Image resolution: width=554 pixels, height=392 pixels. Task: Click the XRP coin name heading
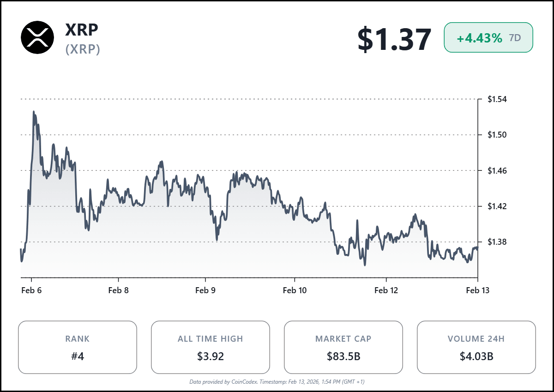click(82, 30)
